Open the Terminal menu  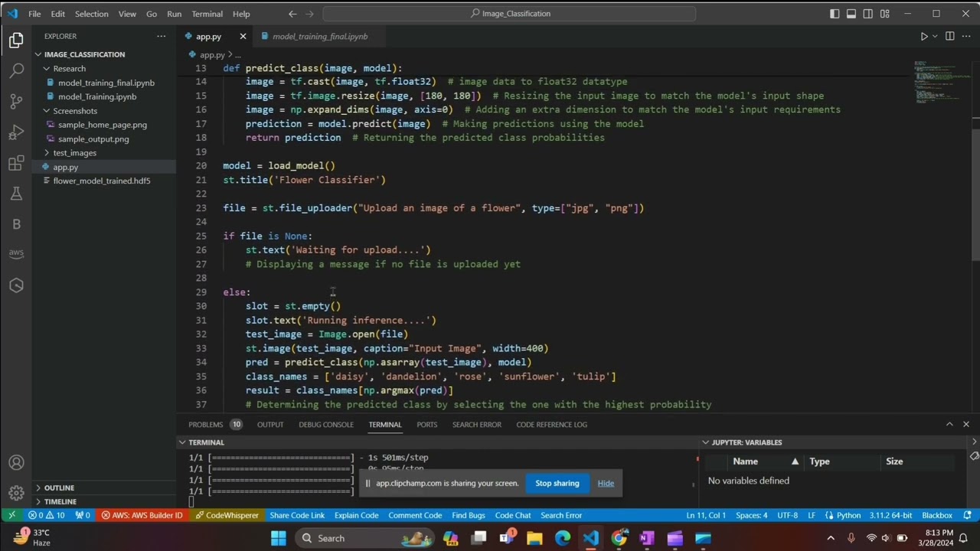click(207, 14)
